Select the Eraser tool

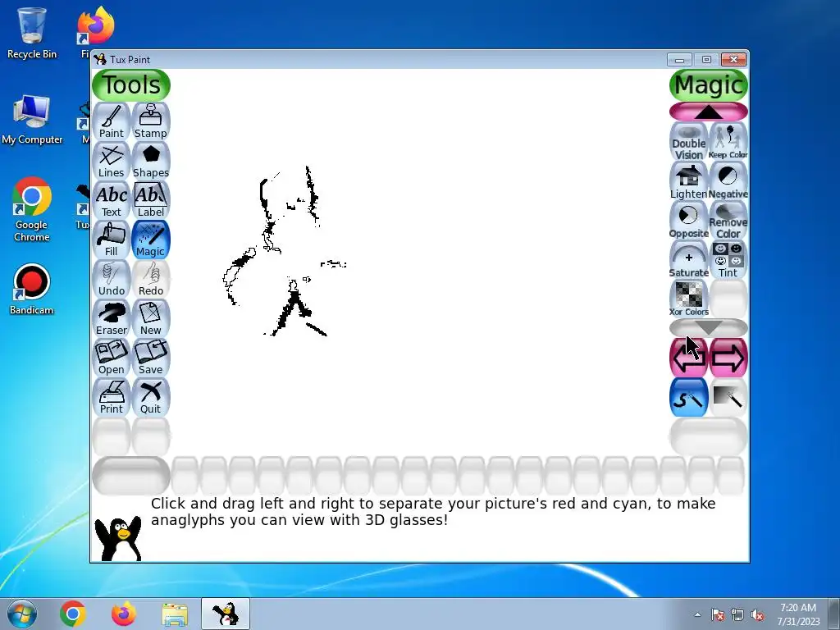point(112,318)
